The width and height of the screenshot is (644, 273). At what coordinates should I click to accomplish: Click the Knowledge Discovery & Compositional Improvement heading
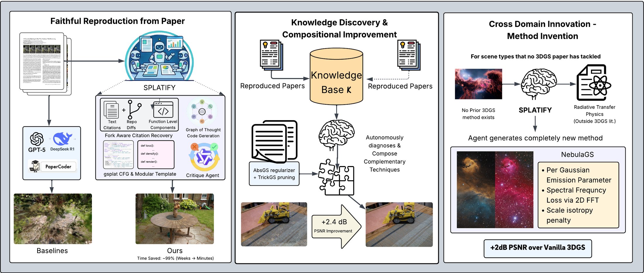[x=339, y=28]
